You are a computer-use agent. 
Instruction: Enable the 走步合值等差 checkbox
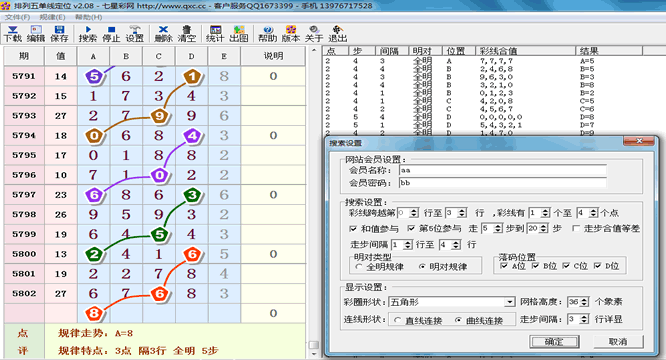(x=576, y=228)
